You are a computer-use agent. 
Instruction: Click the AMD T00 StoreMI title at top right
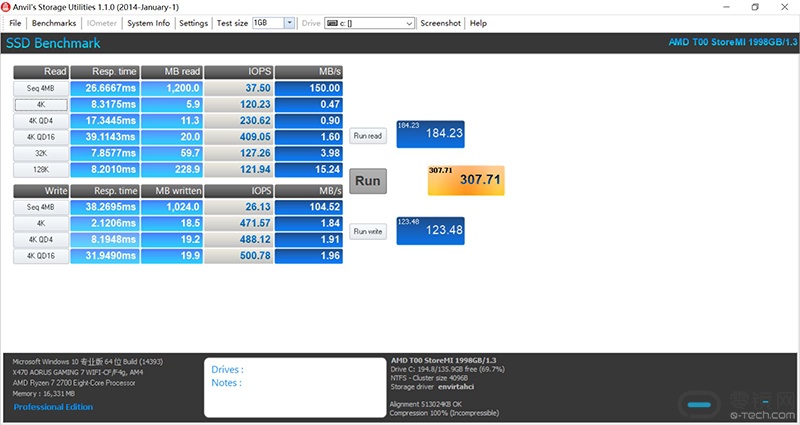click(x=733, y=42)
